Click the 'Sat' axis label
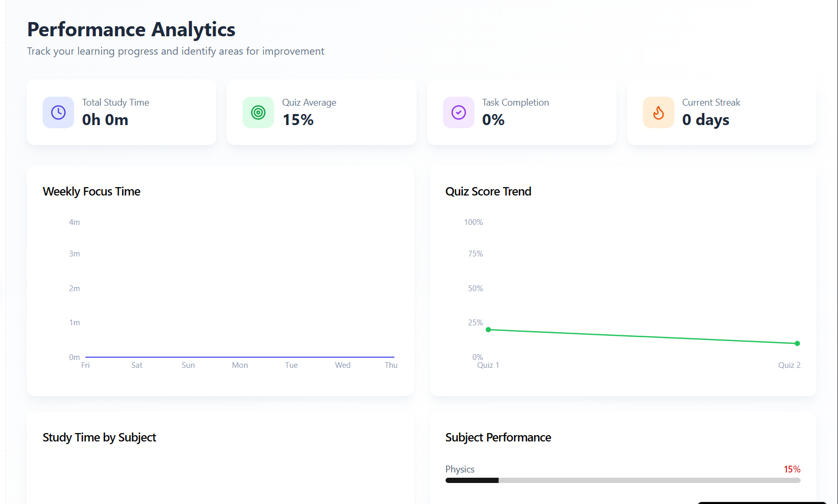 click(137, 365)
